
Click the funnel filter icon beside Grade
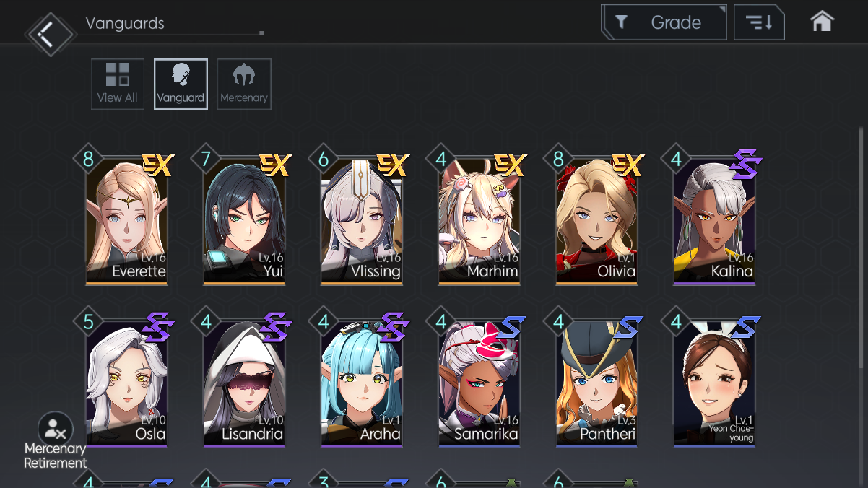click(x=621, y=22)
